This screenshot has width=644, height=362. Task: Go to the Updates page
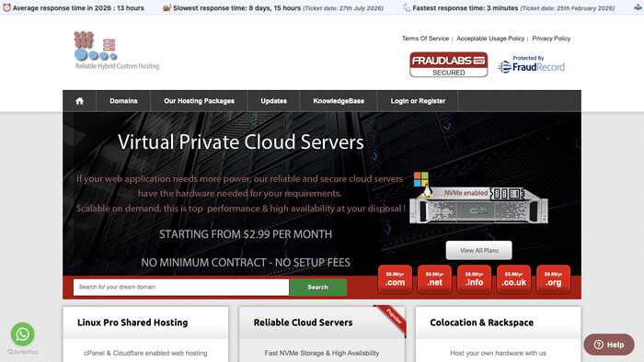(x=273, y=101)
